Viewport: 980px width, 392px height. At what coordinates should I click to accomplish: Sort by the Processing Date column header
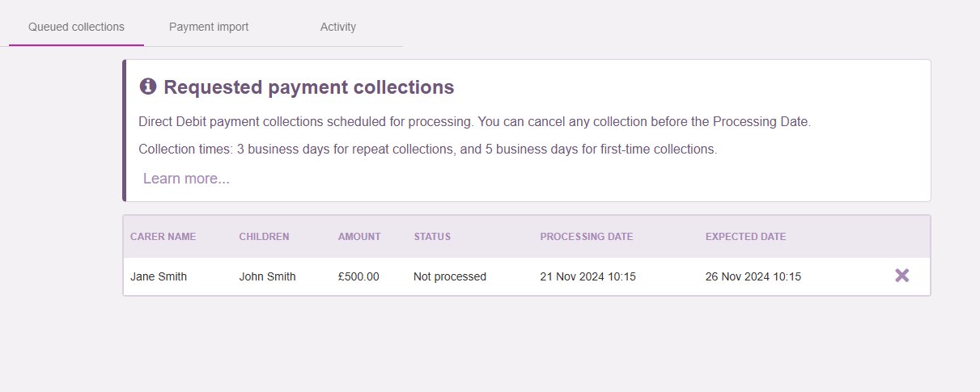tap(587, 237)
